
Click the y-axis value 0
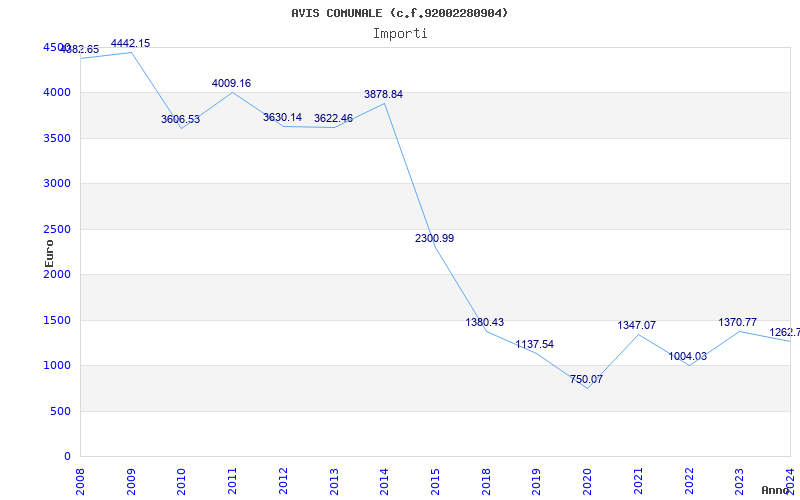click(x=67, y=457)
